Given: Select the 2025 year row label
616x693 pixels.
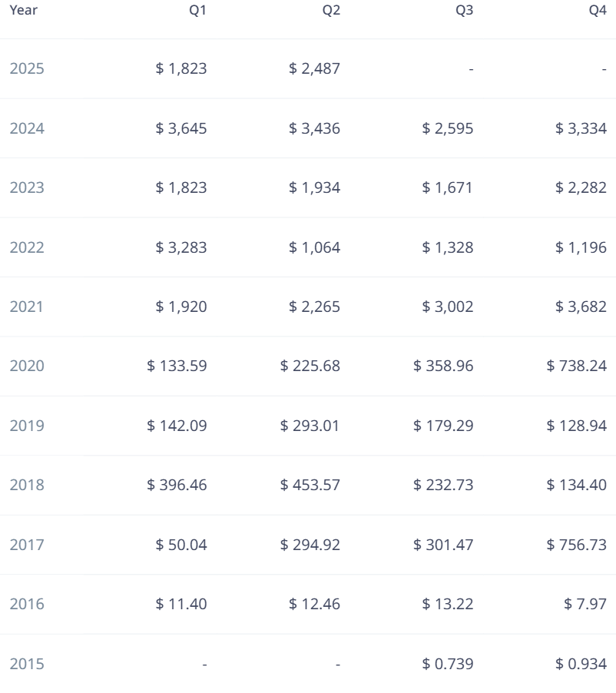Looking at the screenshot, I should [x=27, y=69].
